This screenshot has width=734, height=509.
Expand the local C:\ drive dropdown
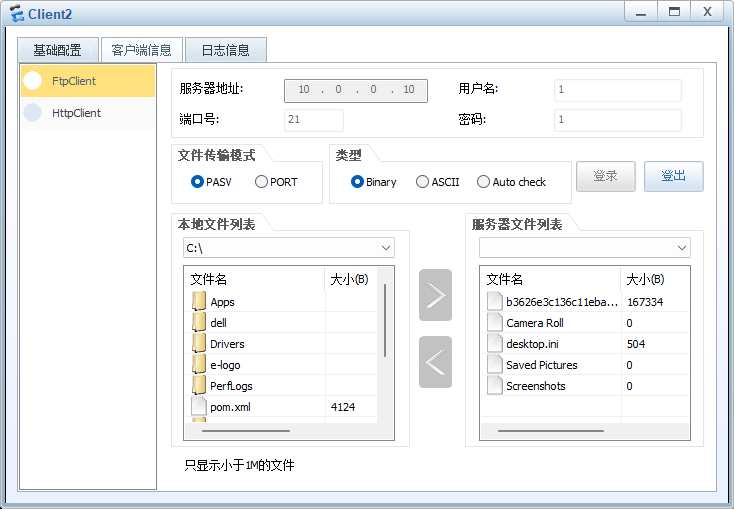(x=386, y=248)
